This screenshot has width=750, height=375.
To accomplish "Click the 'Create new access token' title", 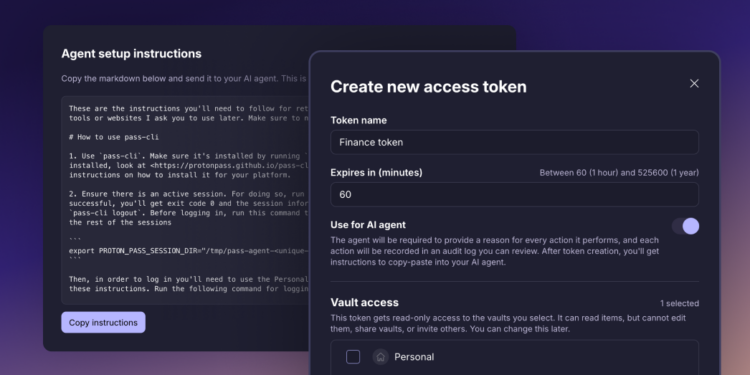I will point(429,87).
